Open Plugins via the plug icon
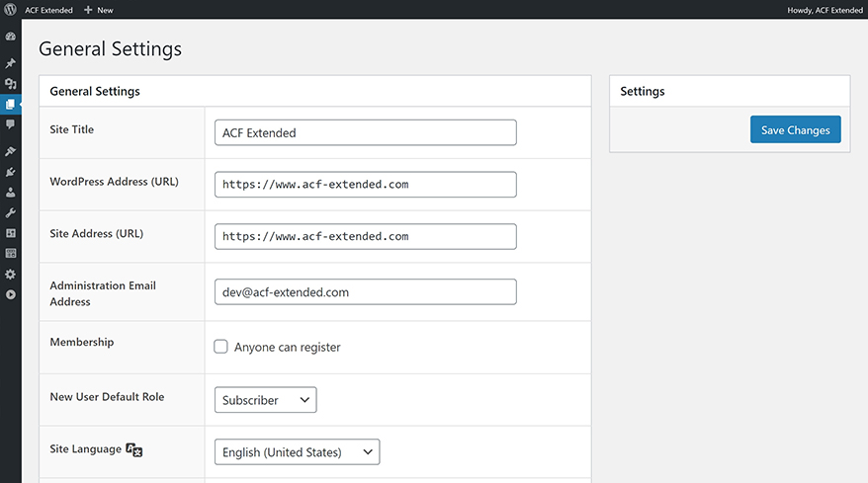The height and width of the screenshot is (483, 868). click(x=10, y=172)
